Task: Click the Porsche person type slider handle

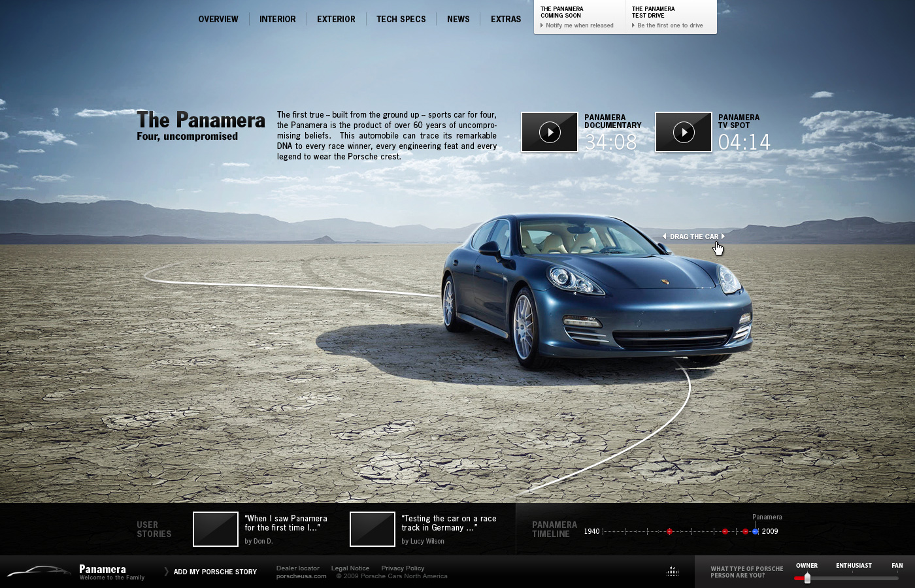Action: pos(807,578)
